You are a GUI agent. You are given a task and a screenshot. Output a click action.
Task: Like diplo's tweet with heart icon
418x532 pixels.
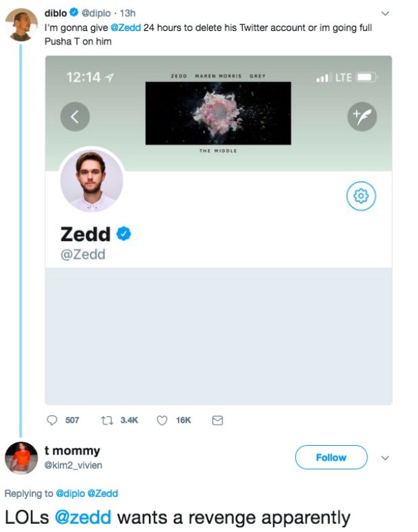[162, 420]
